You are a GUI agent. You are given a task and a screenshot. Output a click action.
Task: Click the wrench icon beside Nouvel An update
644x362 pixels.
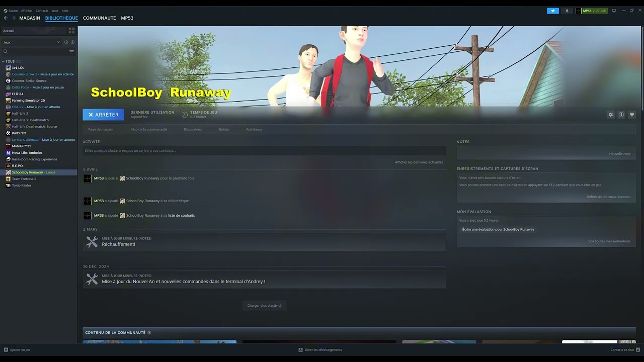tap(92, 279)
